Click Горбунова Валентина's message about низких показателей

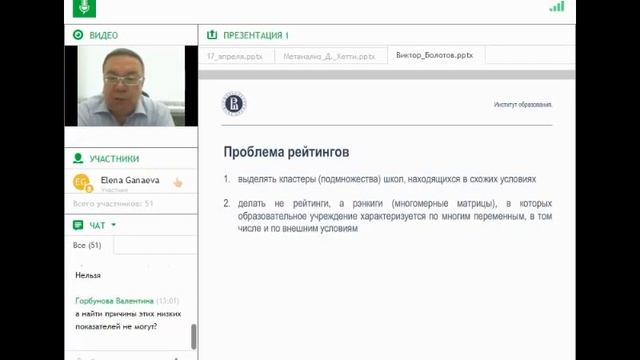click(x=128, y=320)
